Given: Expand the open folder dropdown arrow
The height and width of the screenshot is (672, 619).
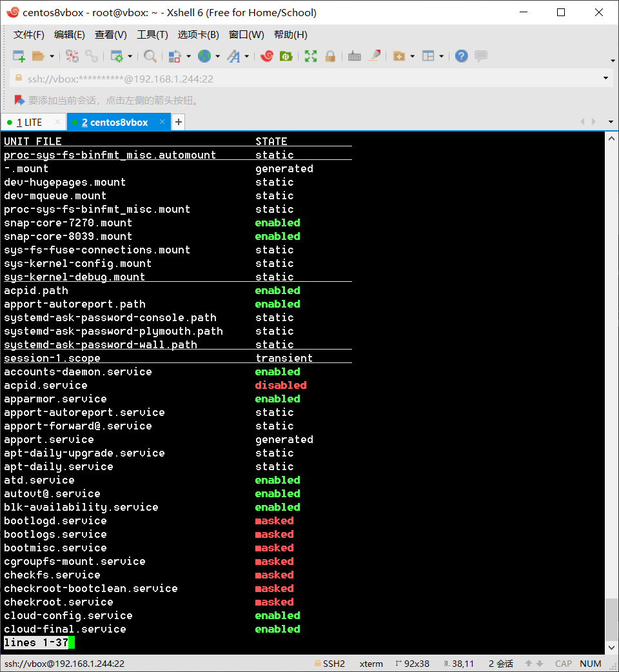Looking at the screenshot, I should 52,57.
